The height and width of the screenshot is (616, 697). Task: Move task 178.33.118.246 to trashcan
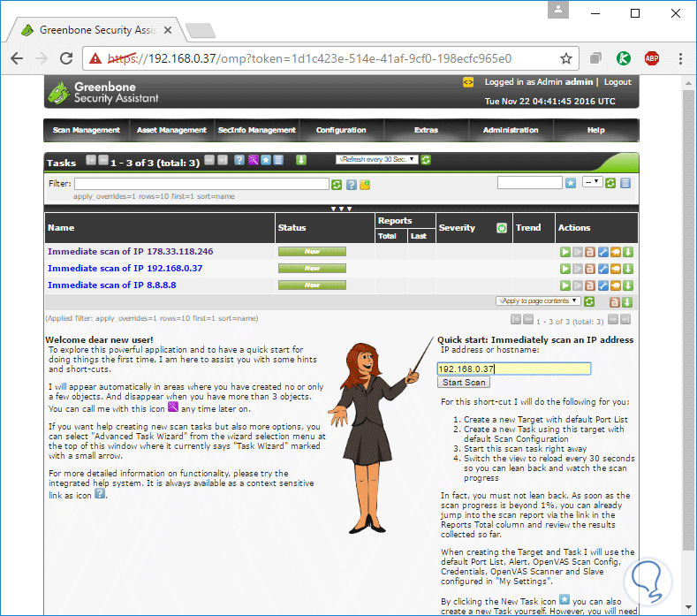click(x=590, y=252)
